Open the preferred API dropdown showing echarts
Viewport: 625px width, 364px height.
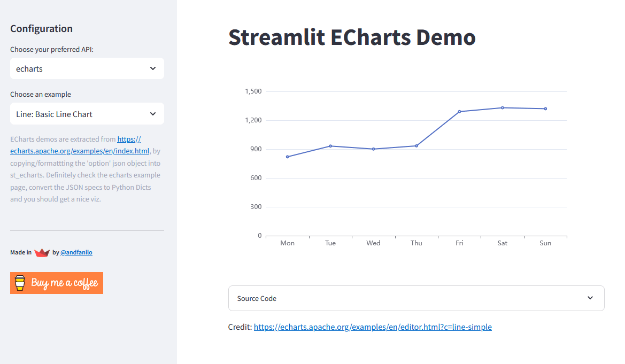point(87,68)
